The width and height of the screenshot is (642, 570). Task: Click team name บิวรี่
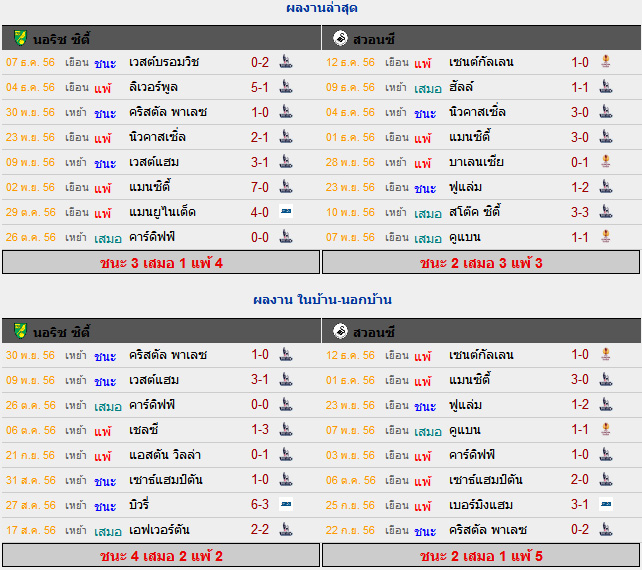(139, 504)
